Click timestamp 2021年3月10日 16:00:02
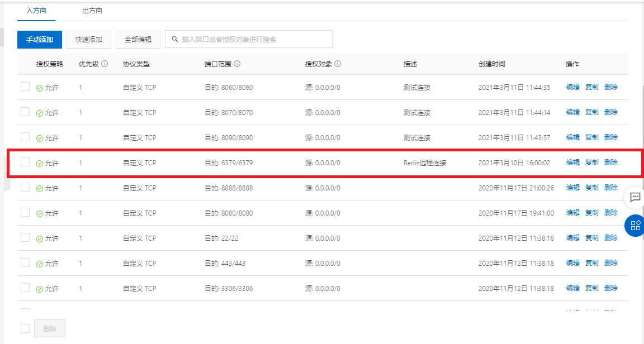Viewport: 644px width, 344px height. [x=514, y=163]
